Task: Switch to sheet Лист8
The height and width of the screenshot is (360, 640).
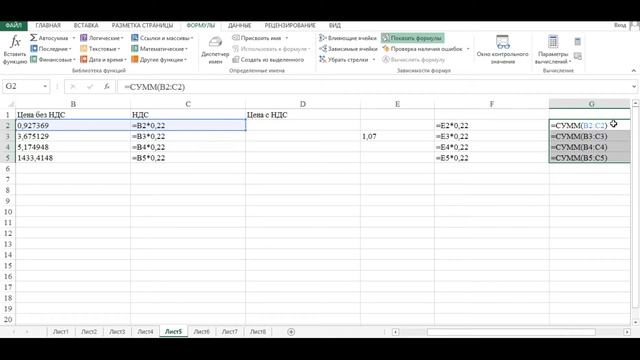Action: [258, 332]
